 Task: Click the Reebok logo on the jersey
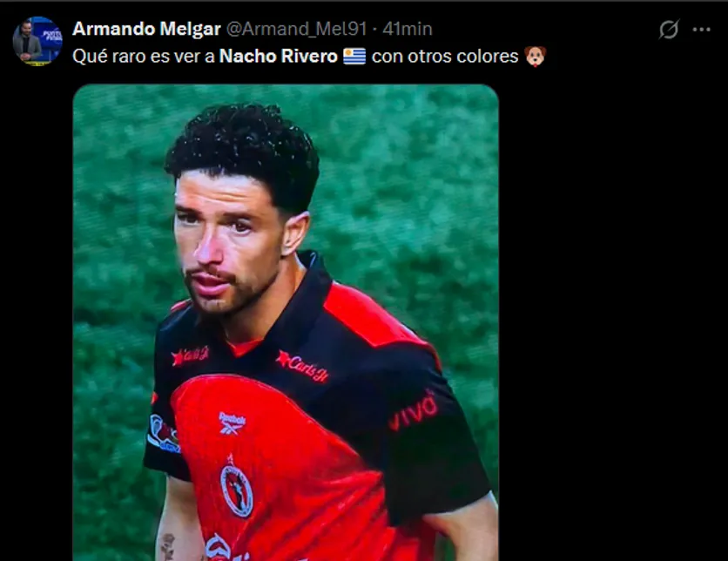tap(232, 423)
